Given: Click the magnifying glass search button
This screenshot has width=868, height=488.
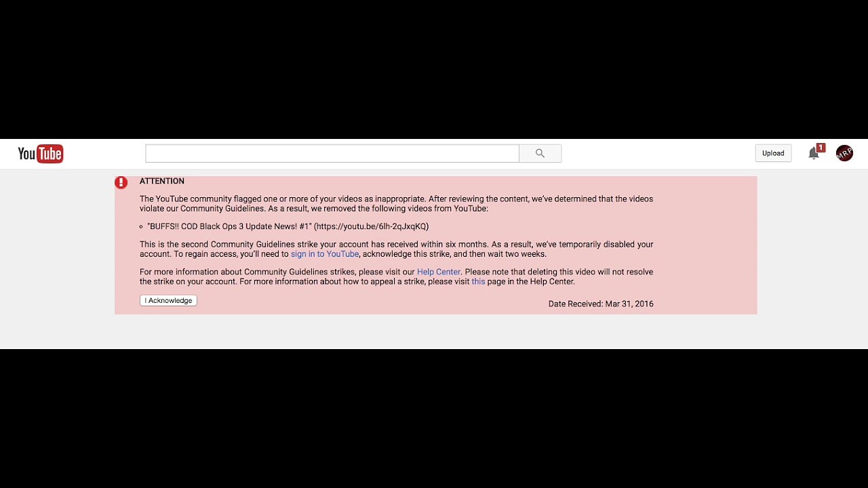Looking at the screenshot, I should click(x=540, y=153).
